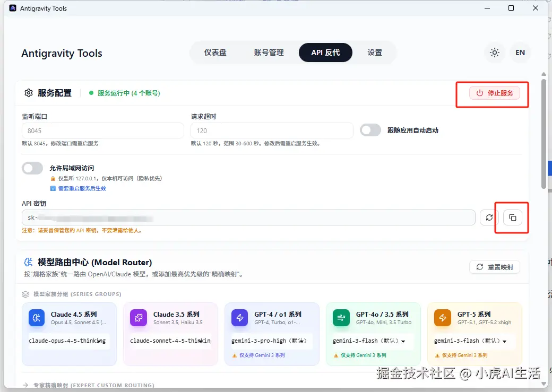The image size is (552, 392).
Task: Click the lock icon beside 仅监听 127.0.0.1
Action: point(53,179)
